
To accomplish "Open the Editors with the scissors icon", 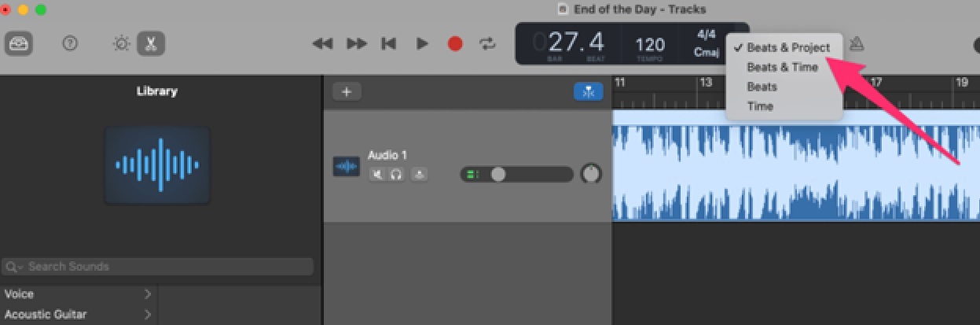I will (x=151, y=43).
